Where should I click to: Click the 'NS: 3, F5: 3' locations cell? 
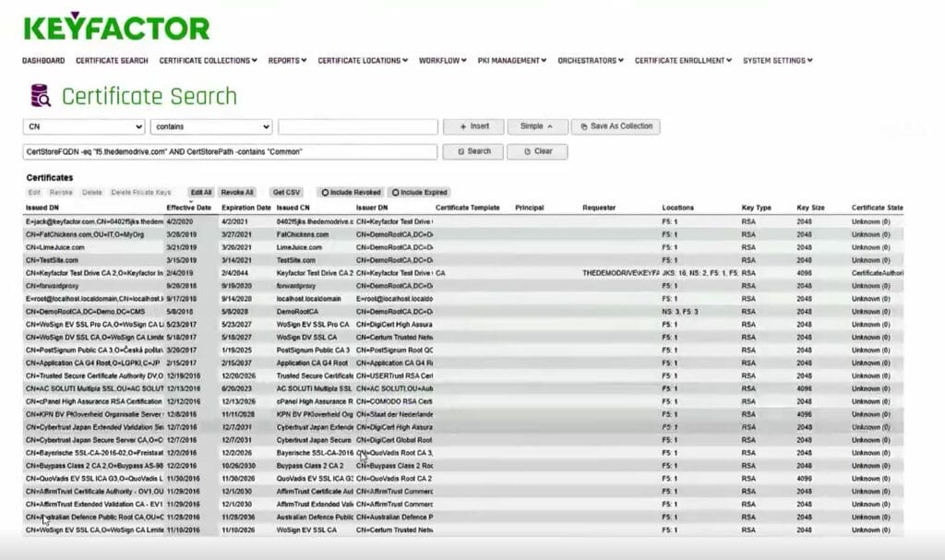680,312
